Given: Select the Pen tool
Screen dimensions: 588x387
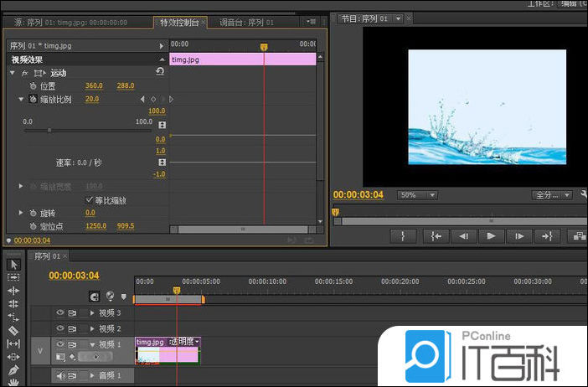Looking at the screenshot, I should (13, 369).
